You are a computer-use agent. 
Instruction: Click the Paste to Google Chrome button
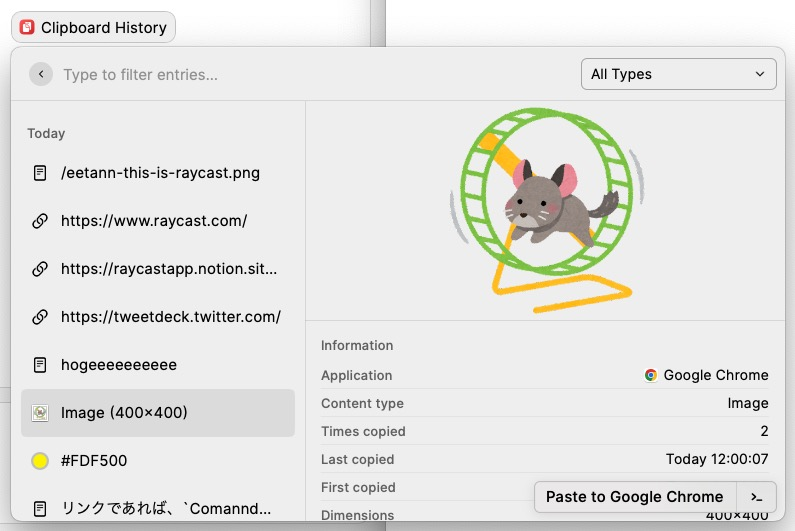[635, 497]
